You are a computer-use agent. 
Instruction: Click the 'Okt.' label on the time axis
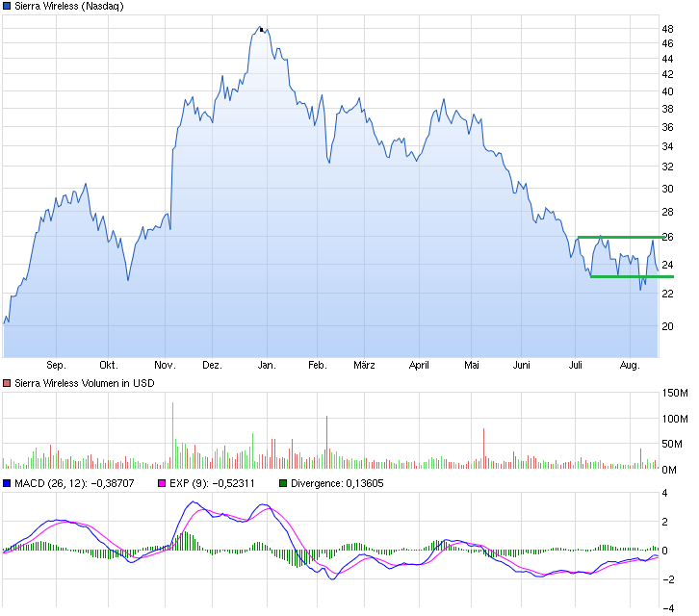click(108, 366)
